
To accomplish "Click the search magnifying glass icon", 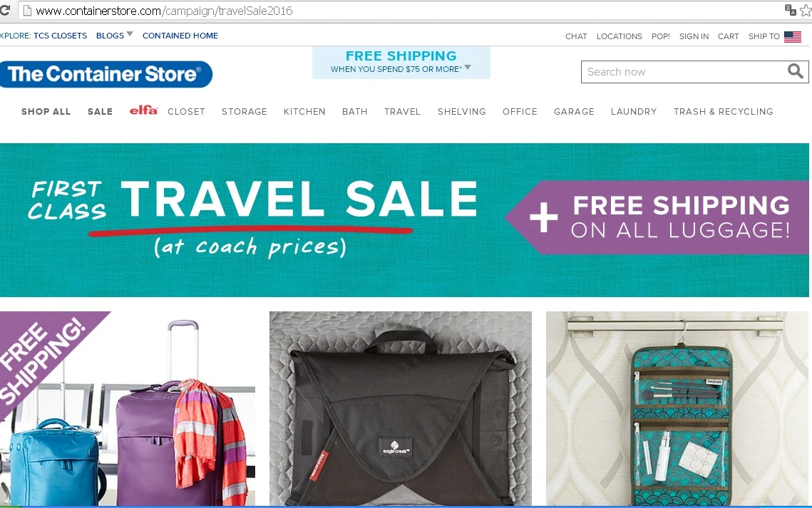I will click(795, 71).
